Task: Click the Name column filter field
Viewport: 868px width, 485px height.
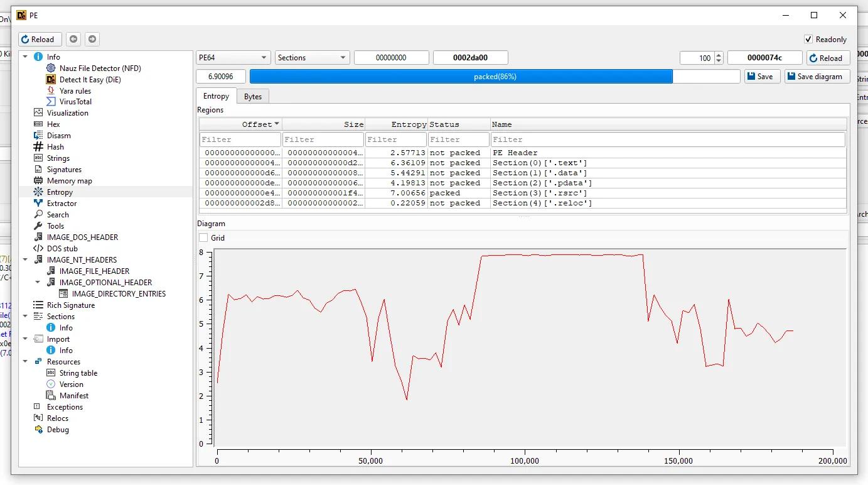Action: [668, 139]
